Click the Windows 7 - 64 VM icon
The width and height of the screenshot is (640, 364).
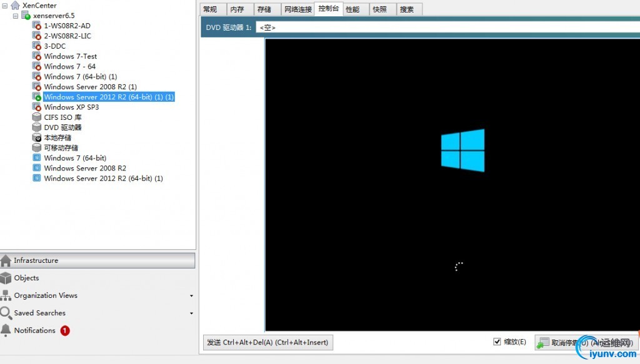click(37, 66)
